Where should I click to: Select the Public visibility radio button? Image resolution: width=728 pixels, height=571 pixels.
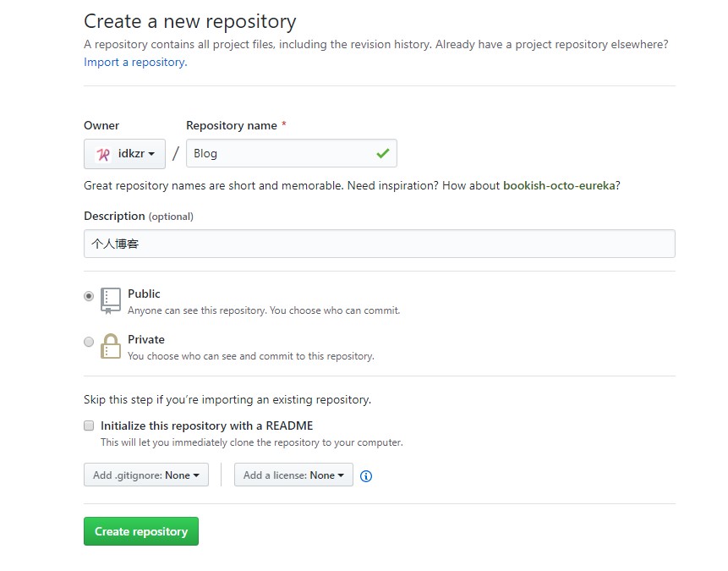click(x=89, y=296)
